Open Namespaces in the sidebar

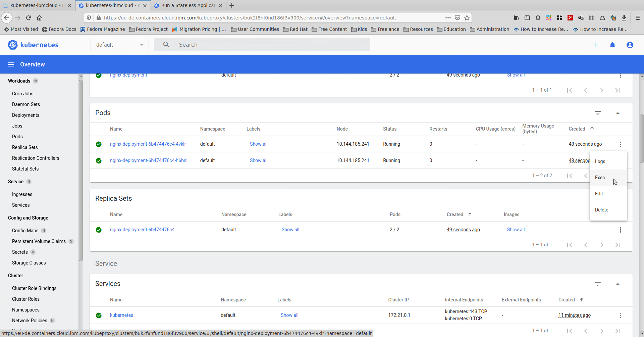pyautogui.click(x=26, y=310)
